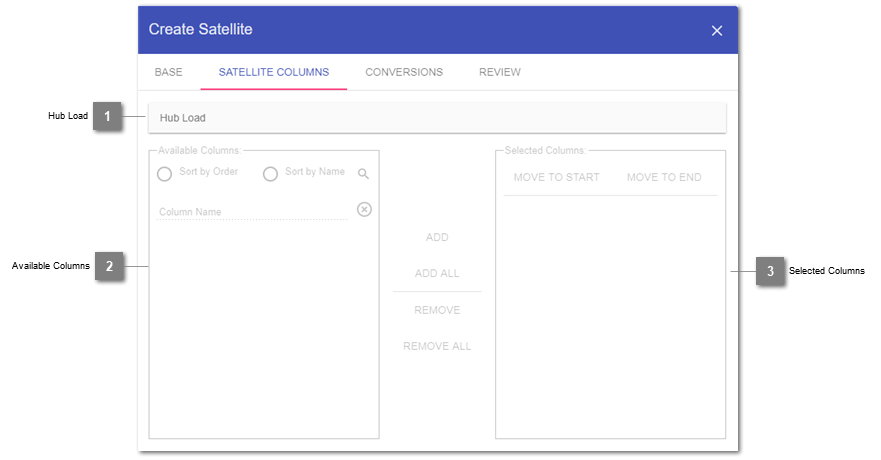
Task: Click REMOVE ALL to clear selections
Action: click(437, 347)
